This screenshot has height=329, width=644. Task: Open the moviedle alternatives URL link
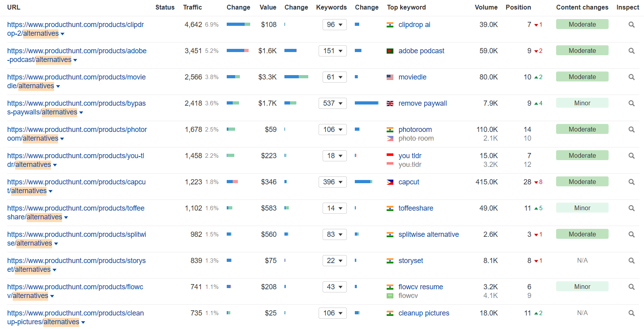(x=76, y=81)
